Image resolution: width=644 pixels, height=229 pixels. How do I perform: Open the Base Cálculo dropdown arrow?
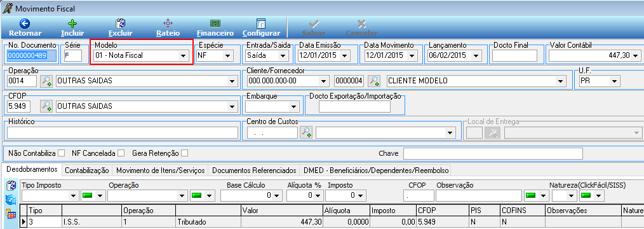click(x=277, y=196)
